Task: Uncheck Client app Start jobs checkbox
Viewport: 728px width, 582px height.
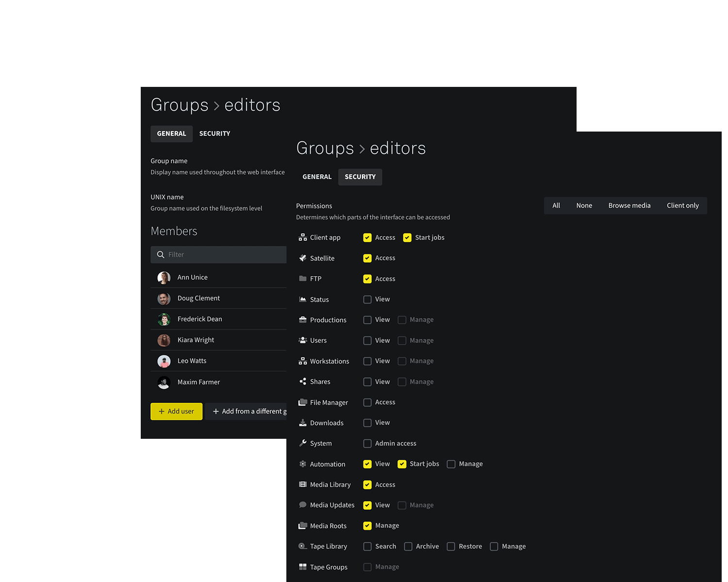Action: coord(407,238)
